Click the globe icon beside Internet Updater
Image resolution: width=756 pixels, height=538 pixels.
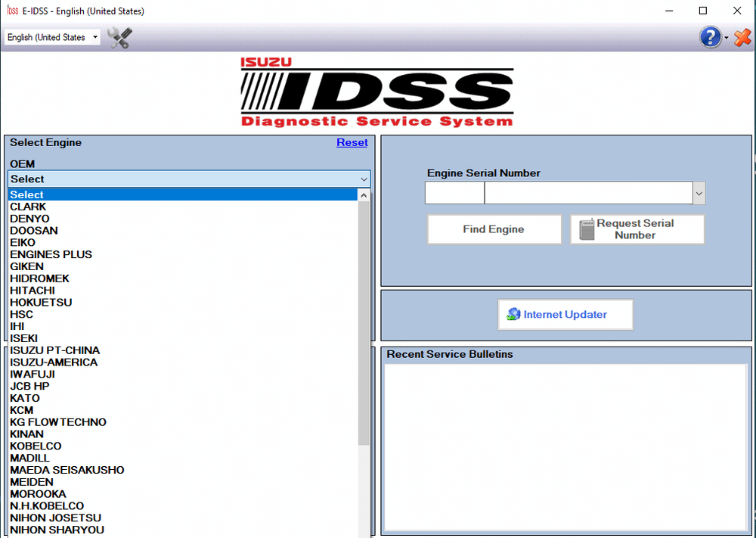[513, 314]
